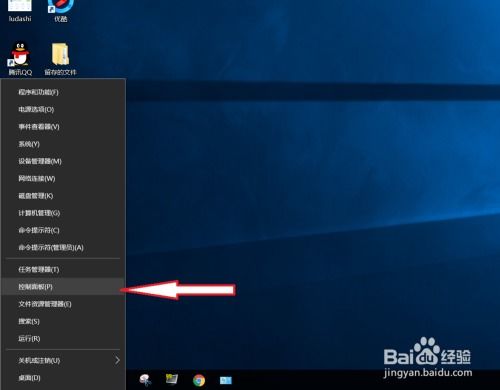Screen dimensions: 500x390
Task: Choose 运行(R) from the menu
Action: pos(63,339)
